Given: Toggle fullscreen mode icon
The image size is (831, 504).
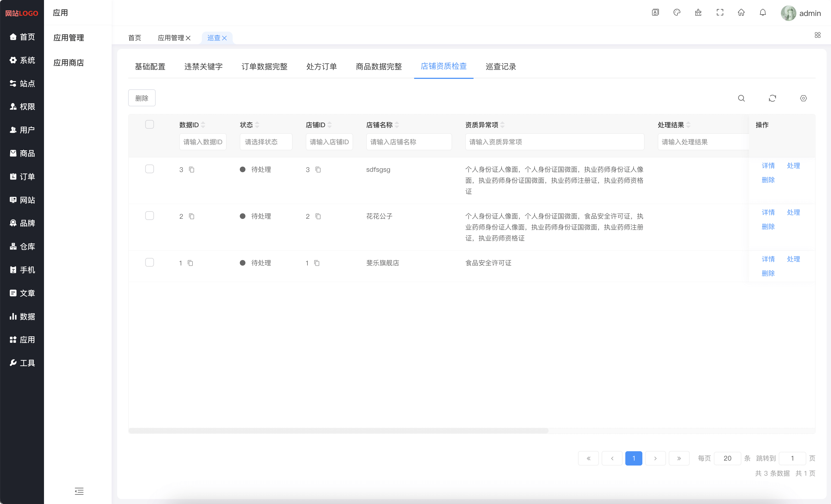Looking at the screenshot, I should pyautogui.click(x=720, y=12).
